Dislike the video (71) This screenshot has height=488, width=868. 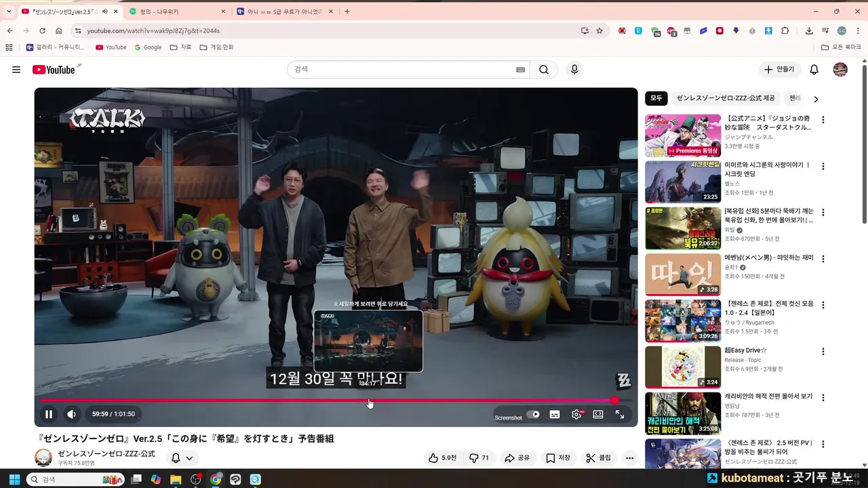(479, 458)
